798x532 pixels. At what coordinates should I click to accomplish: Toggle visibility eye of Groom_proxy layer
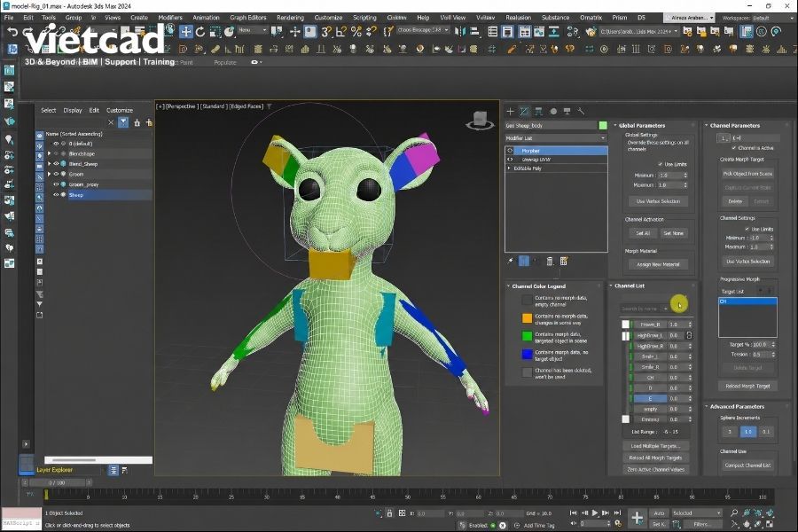point(57,184)
